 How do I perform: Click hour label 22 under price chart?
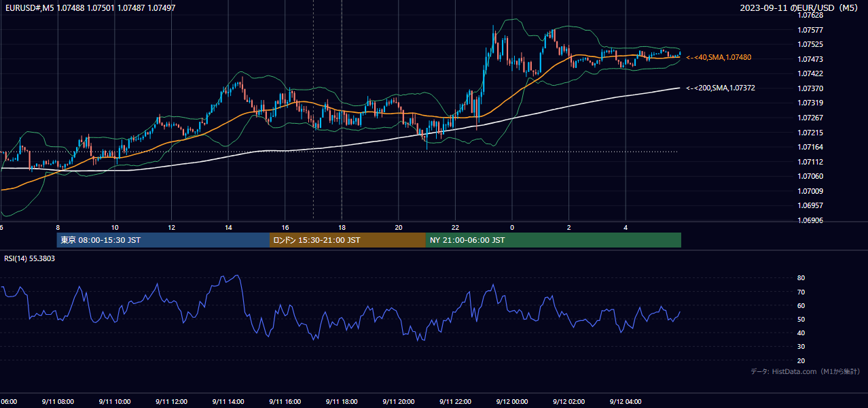click(455, 228)
